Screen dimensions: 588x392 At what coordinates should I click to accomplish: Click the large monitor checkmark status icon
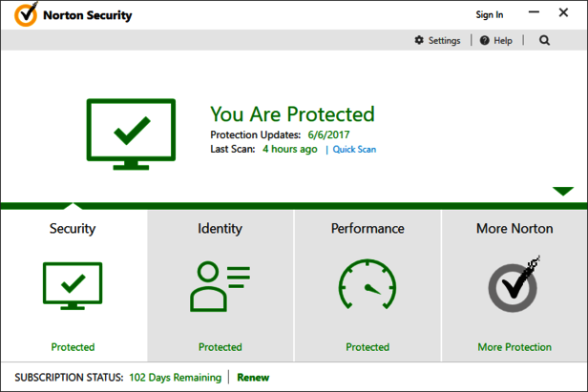(x=131, y=134)
